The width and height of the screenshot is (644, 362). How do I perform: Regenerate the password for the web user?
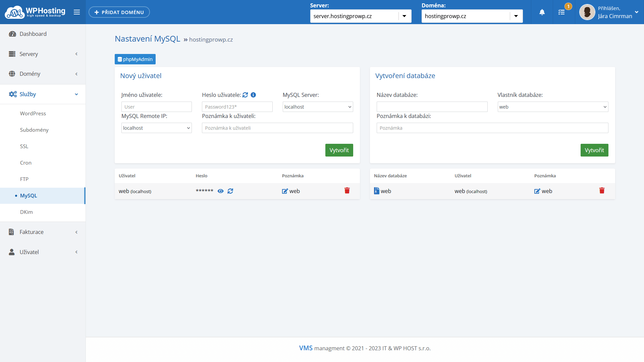[230, 191]
